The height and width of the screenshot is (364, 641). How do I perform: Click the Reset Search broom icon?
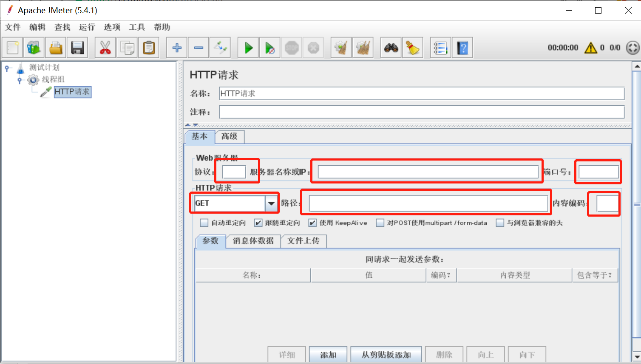coord(413,48)
